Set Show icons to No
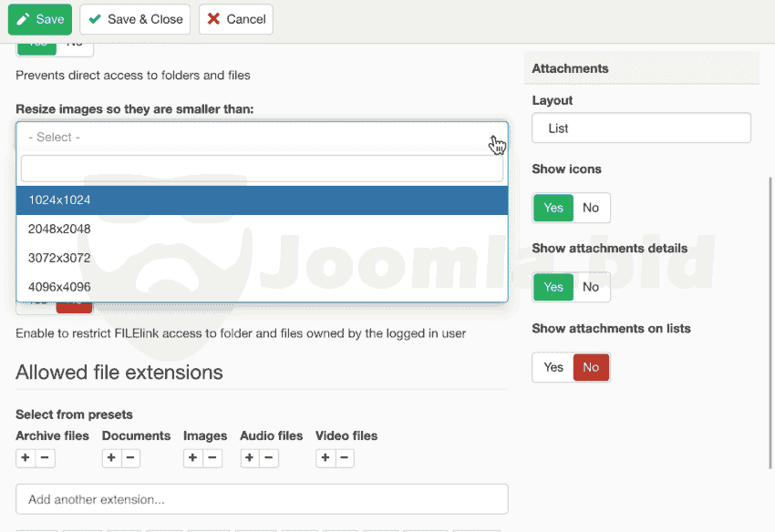Screen dimensions: 775x532 (591, 208)
